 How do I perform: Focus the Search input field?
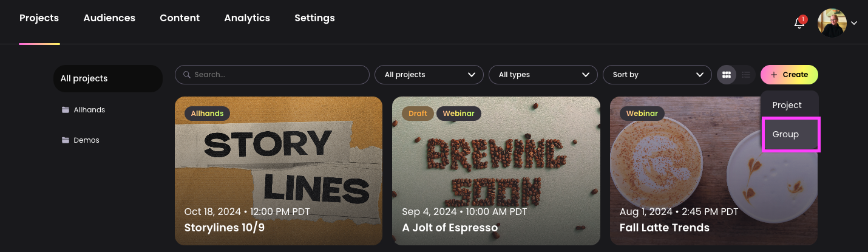coord(279,75)
